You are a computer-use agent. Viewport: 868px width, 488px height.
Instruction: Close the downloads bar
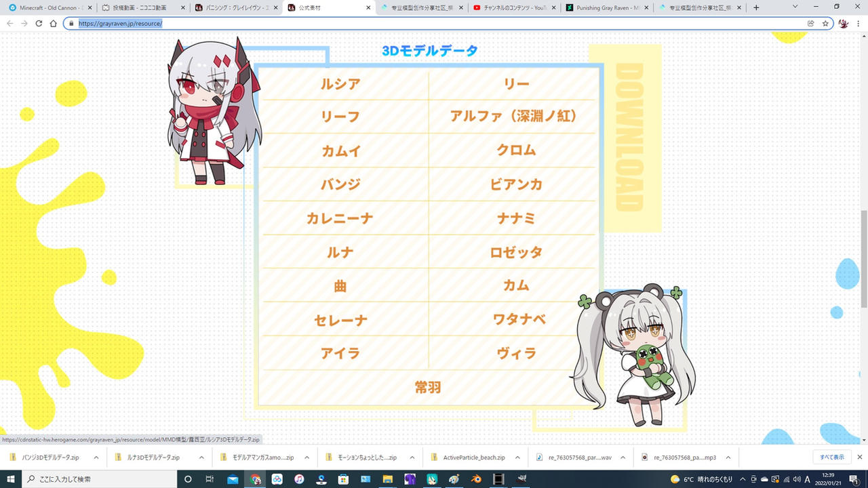860,457
